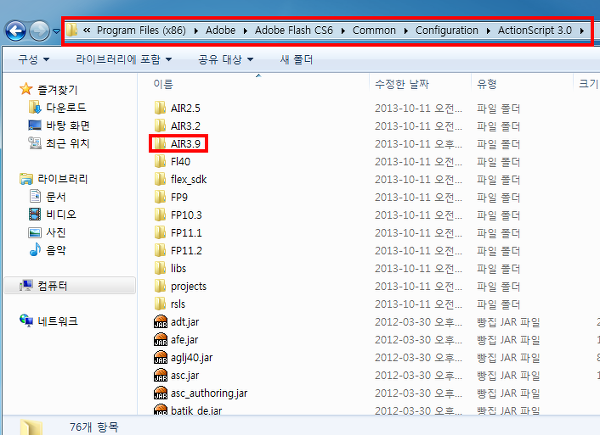Open the 음악 library
This screenshot has height=435, width=600.
47,250
